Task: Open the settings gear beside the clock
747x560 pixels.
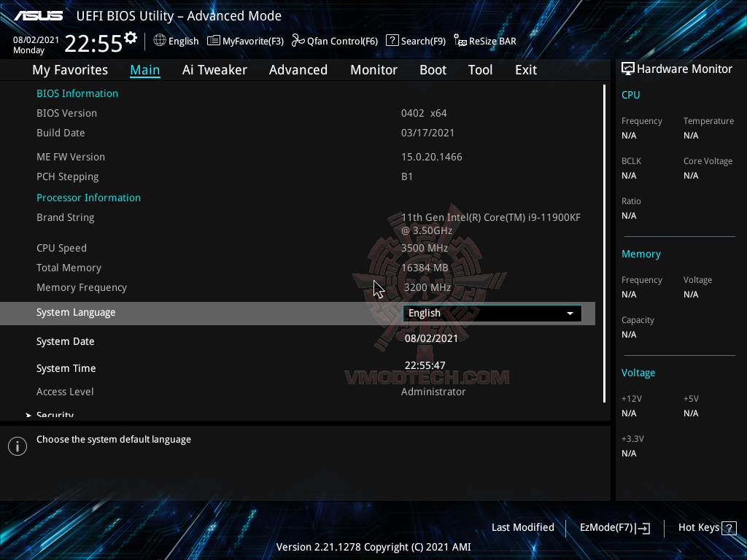Action: click(130, 38)
